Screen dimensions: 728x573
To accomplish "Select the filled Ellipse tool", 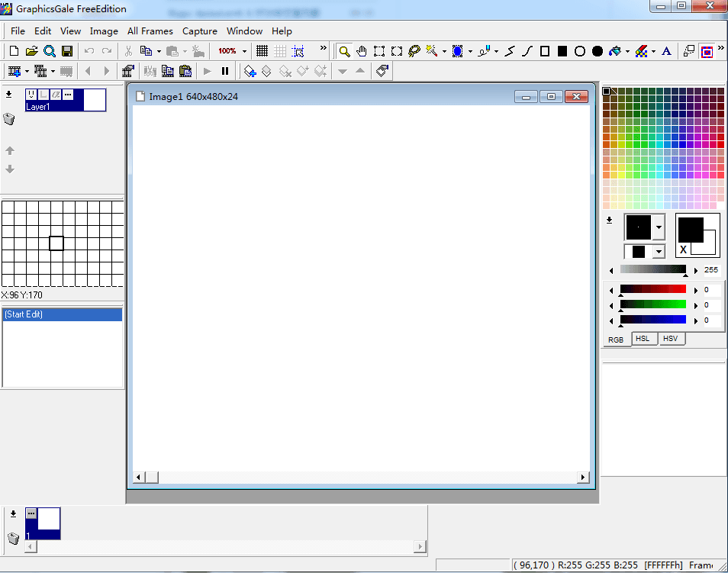I will (598, 51).
